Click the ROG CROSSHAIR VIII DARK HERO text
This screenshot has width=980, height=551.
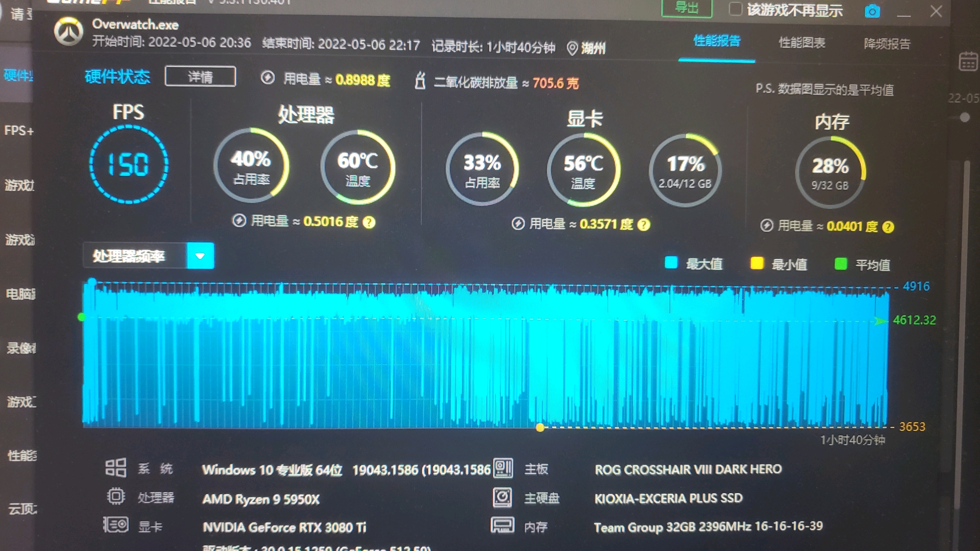click(688, 469)
